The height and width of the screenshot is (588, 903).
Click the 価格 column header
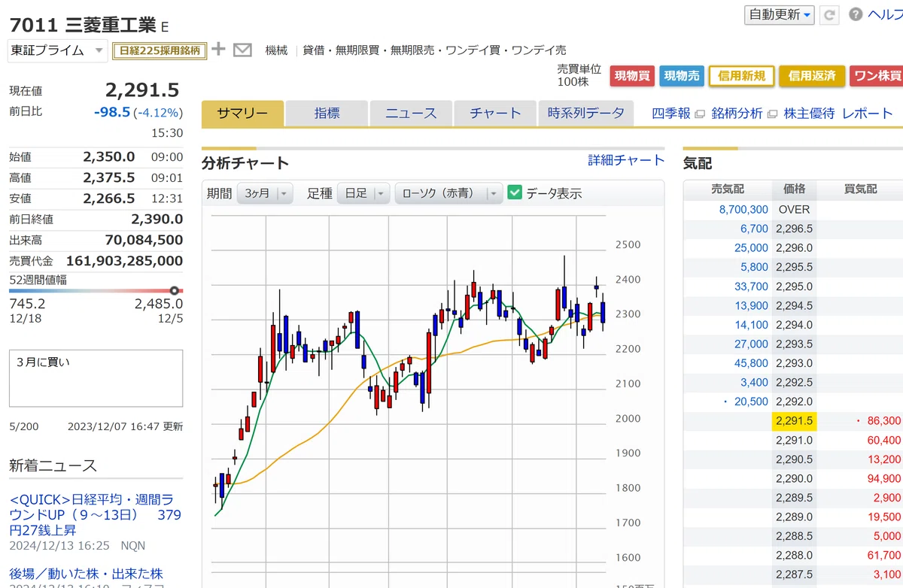[x=794, y=189]
